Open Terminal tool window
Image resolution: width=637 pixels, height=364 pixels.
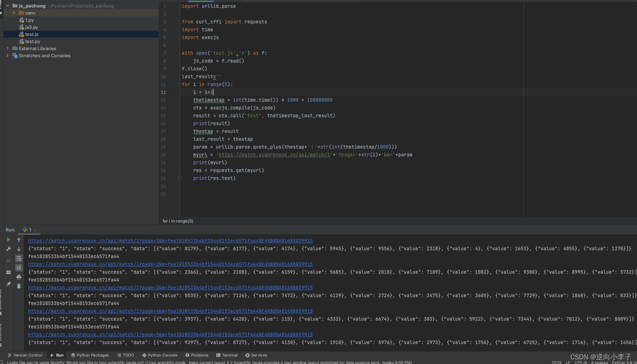tap(227, 355)
